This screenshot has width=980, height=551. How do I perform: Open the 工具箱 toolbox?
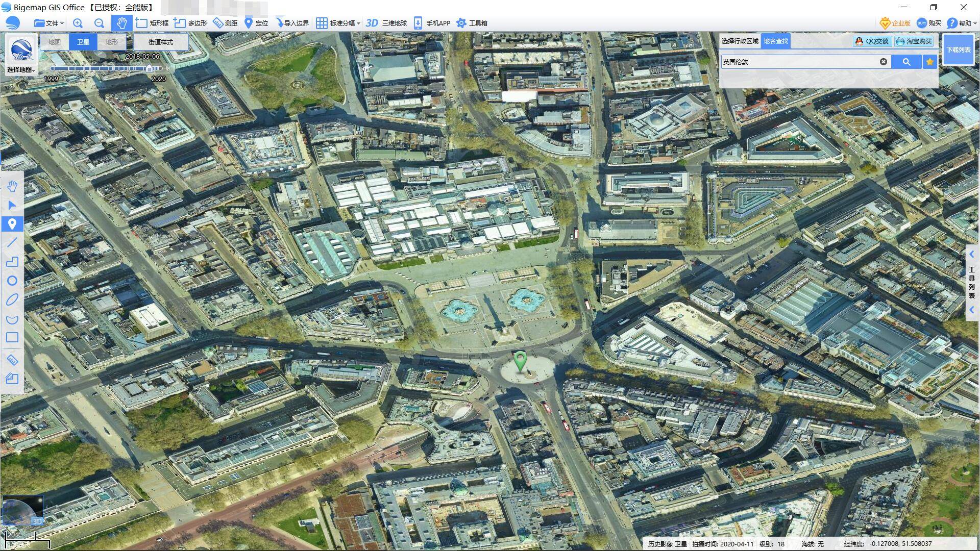click(472, 23)
